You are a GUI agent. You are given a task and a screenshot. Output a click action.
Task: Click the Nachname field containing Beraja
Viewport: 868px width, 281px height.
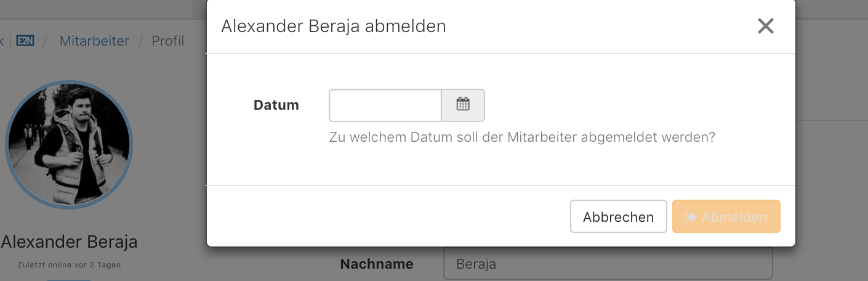[x=608, y=264]
